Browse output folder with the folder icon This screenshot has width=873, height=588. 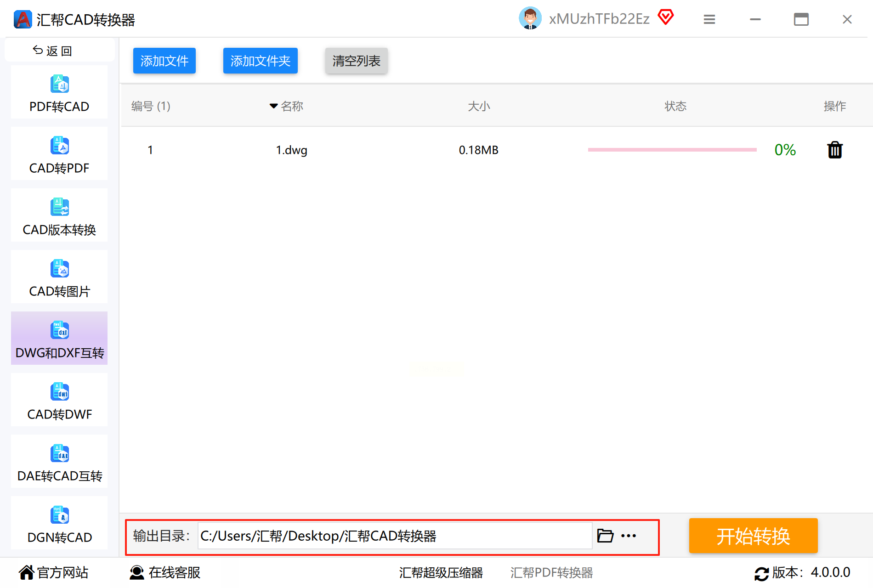605,536
